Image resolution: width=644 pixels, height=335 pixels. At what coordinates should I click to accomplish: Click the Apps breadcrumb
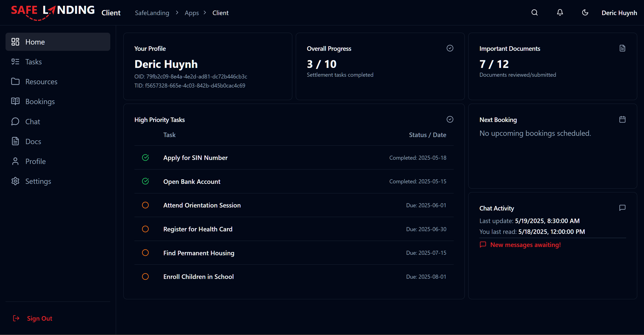click(192, 13)
